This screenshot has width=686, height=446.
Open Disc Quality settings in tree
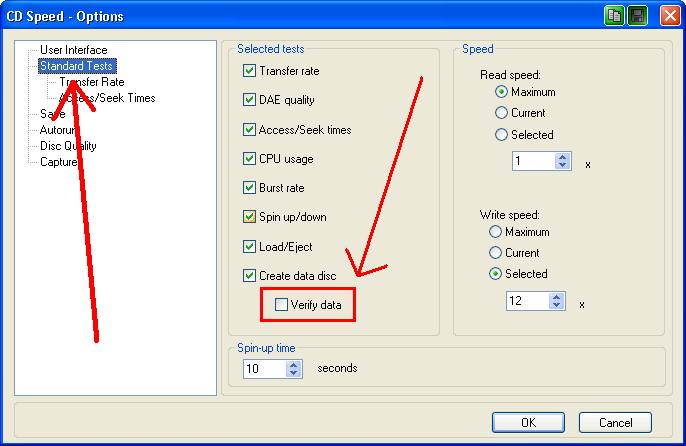[68, 146]
